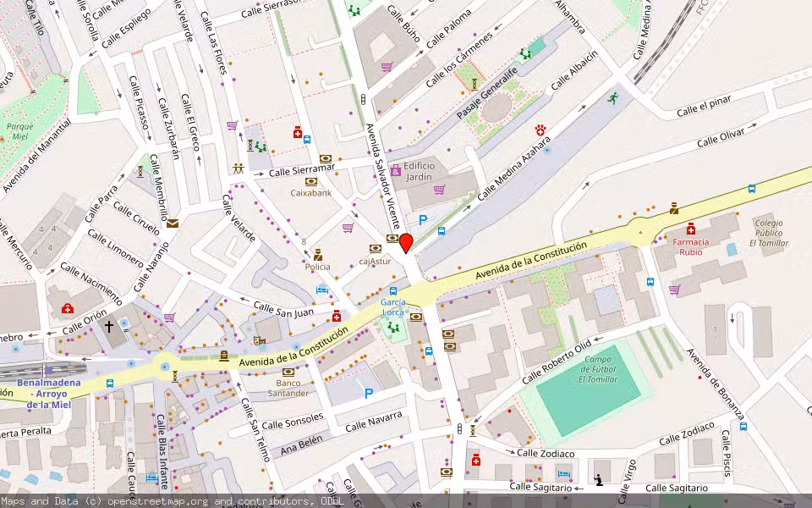Screen dimensions: 812x508
Task: Click the playground icon near Pasaje Generalife
Action: [525, 53]
